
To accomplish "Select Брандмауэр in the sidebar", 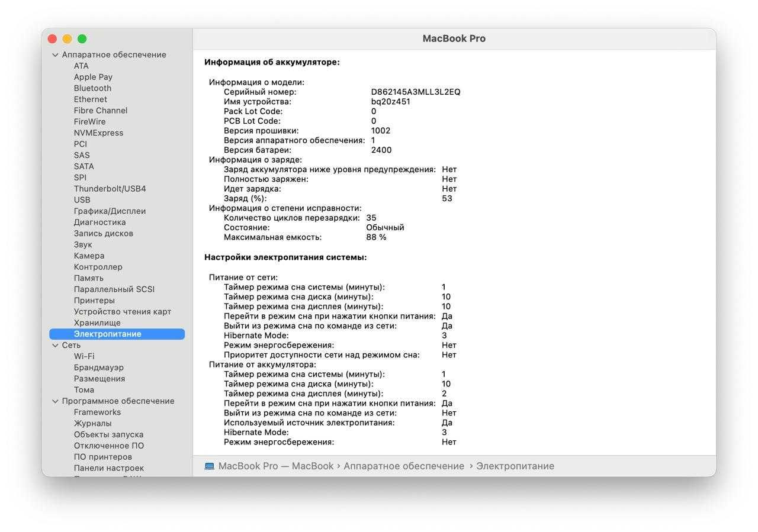I will [99, 367].
